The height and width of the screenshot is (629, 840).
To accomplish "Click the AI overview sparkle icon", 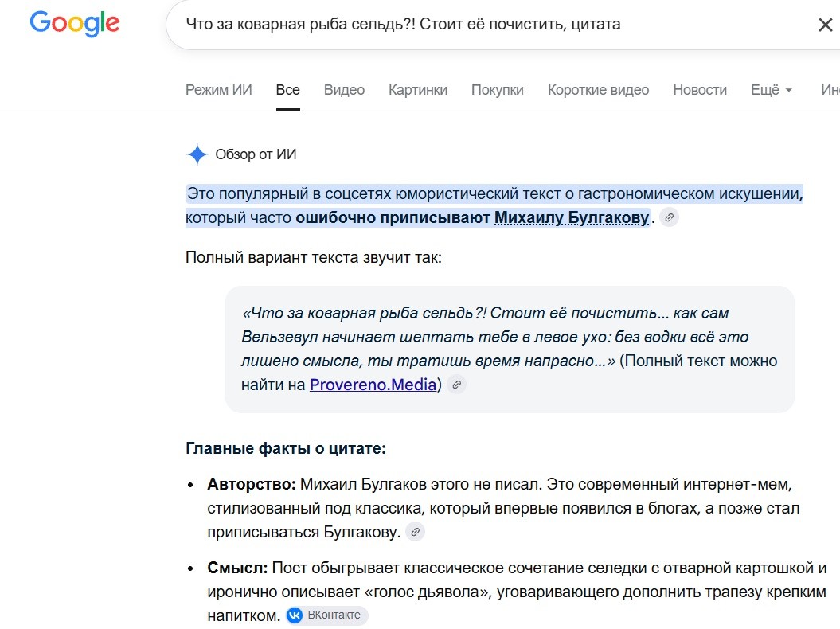I will [x=197, y=154].
